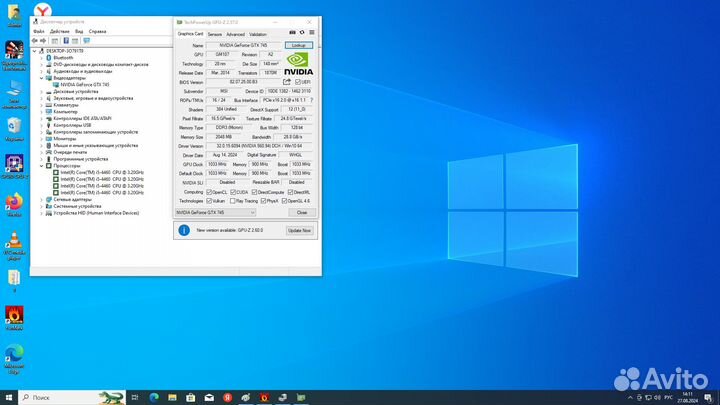
Task: Select the This PC desktop icon
Action: [14, 95]
